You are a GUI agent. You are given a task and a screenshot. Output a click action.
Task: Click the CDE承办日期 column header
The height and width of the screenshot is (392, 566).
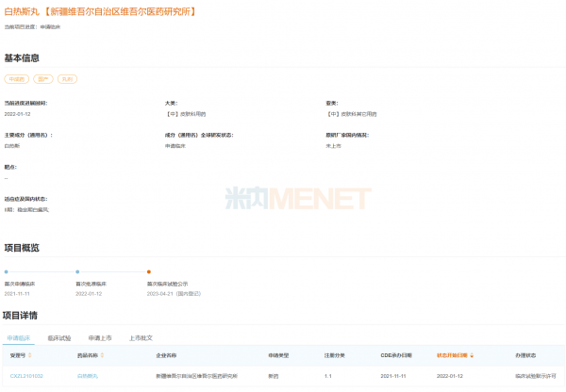point(395,356)
